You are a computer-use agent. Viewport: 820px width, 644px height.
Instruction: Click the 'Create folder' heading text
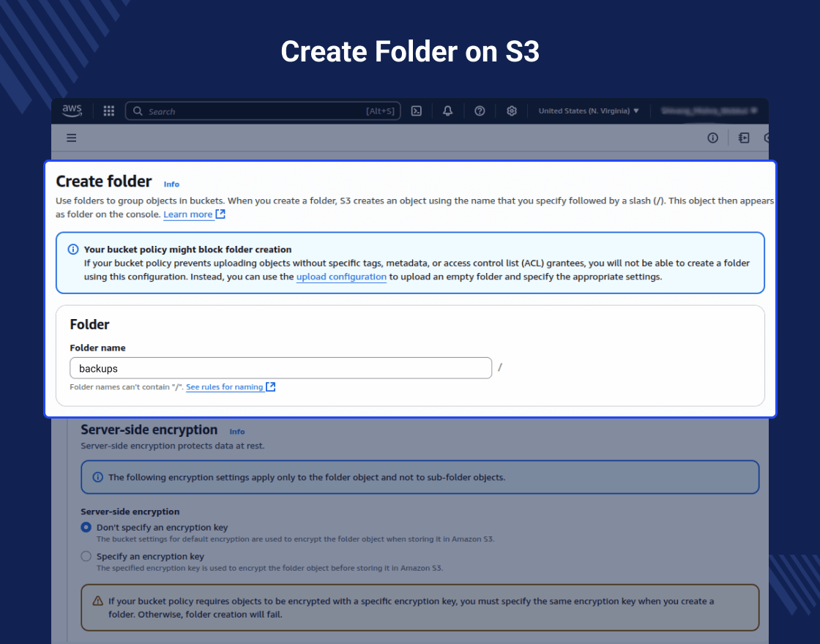[103, 181]
